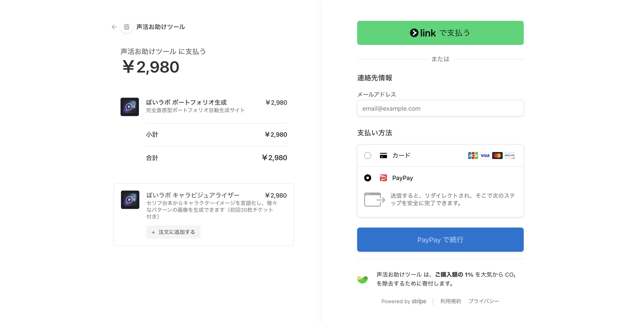Click the 声活お助けツール store icon
This screenshot has width=644, height=322.
tap(127, 27)
